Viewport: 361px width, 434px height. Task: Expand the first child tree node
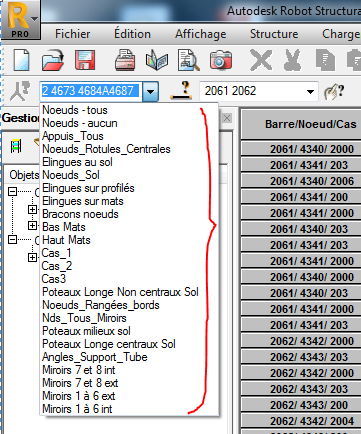click(32, 209)
